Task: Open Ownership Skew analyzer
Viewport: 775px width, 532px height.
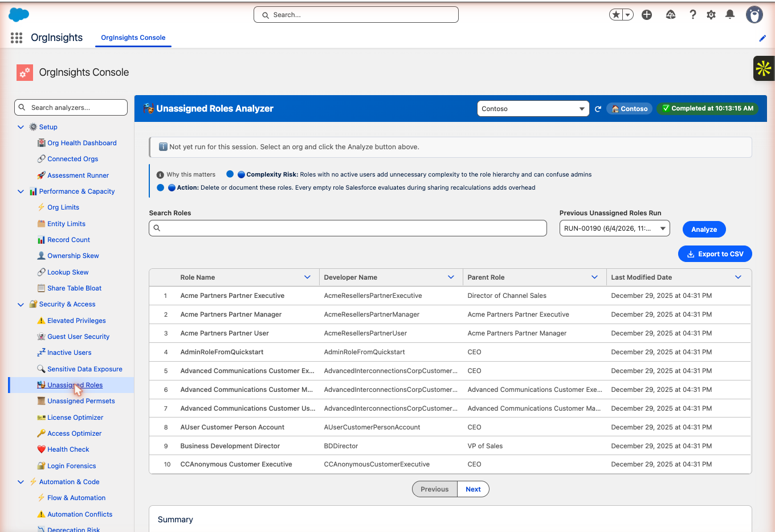Action: point(73,256)
